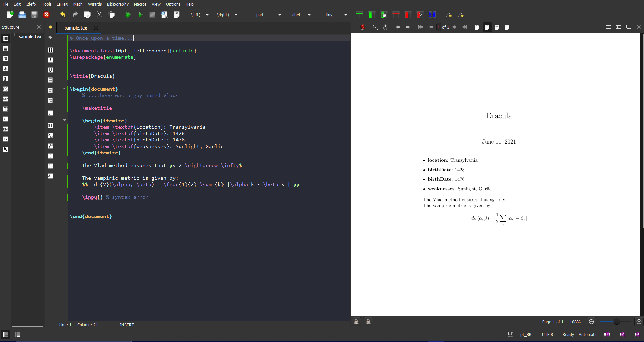Open the compile log viewer
This screenshot has width=644, height=342.
pos(176,15)
